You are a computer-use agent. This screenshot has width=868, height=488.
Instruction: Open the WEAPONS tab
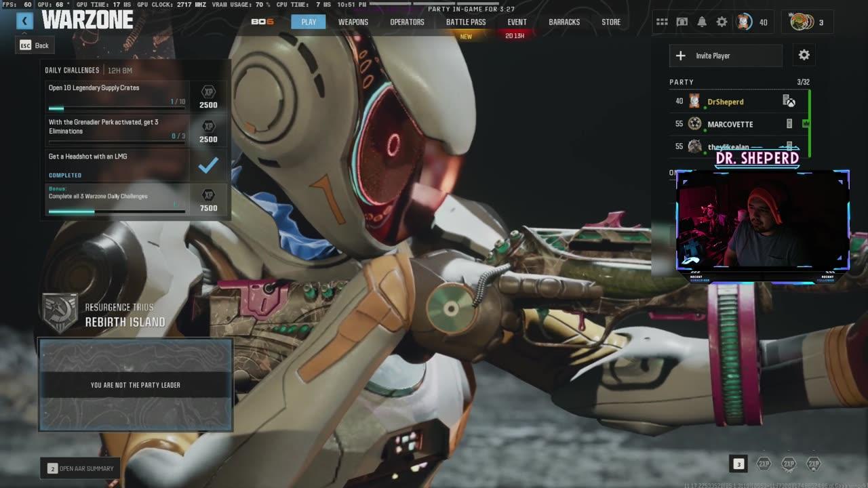[x=353, y=22]
